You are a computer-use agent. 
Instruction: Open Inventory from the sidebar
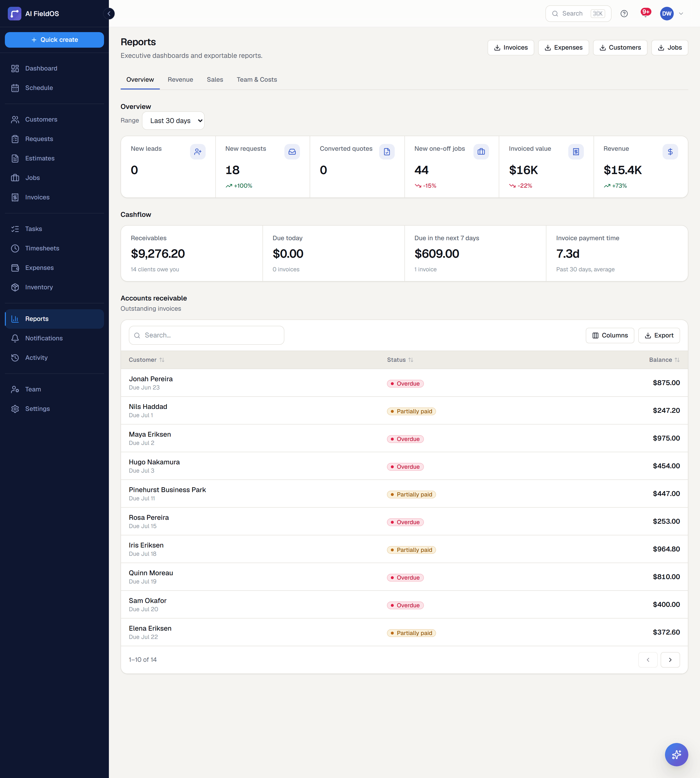[x=54, y=287]
